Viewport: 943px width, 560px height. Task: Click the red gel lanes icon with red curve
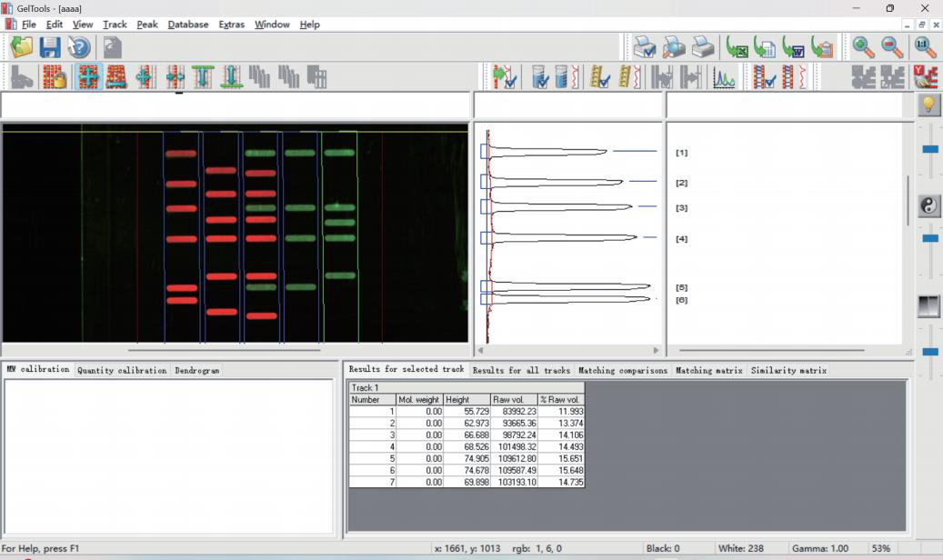794,77
